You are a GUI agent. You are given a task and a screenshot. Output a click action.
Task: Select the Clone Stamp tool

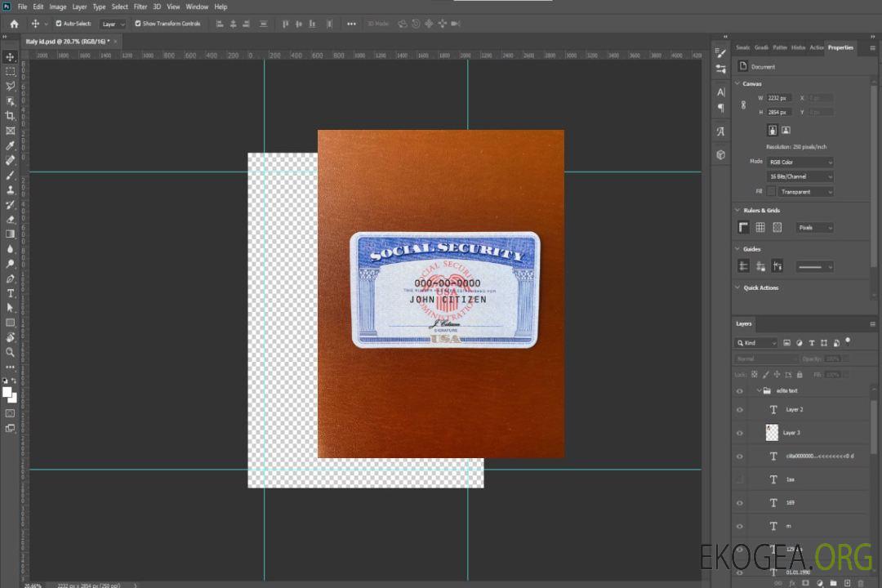10,190
